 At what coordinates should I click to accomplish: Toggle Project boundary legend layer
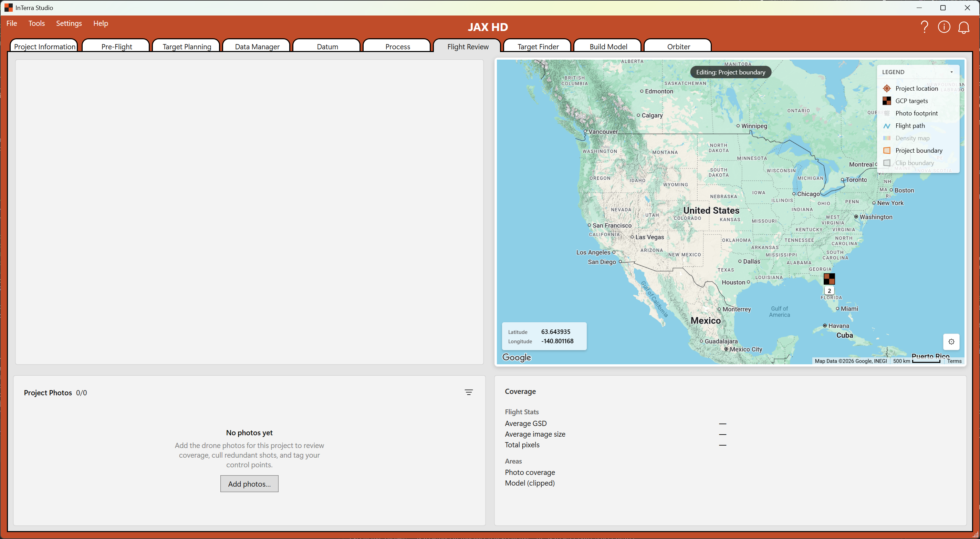(x=912, y=150)
